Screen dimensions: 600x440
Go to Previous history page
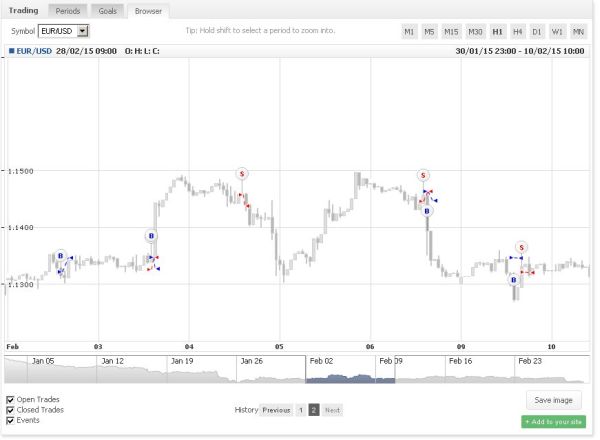pyautogui.click(x=277, y=410)
